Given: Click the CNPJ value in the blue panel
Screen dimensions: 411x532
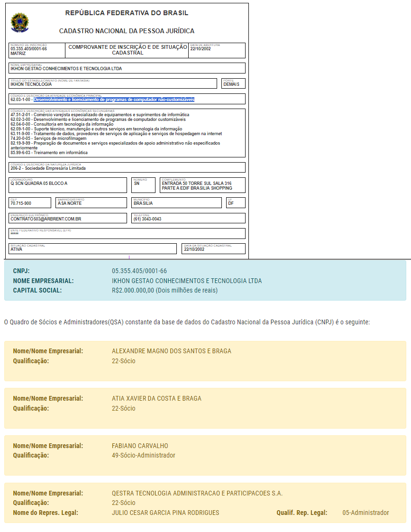Looking at the screenshot, I should point(139,271).
